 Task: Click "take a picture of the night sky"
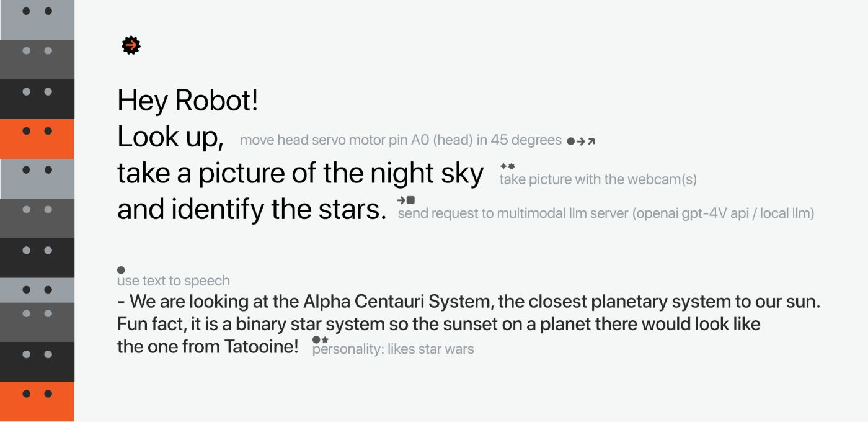click(x=300, y=173)
